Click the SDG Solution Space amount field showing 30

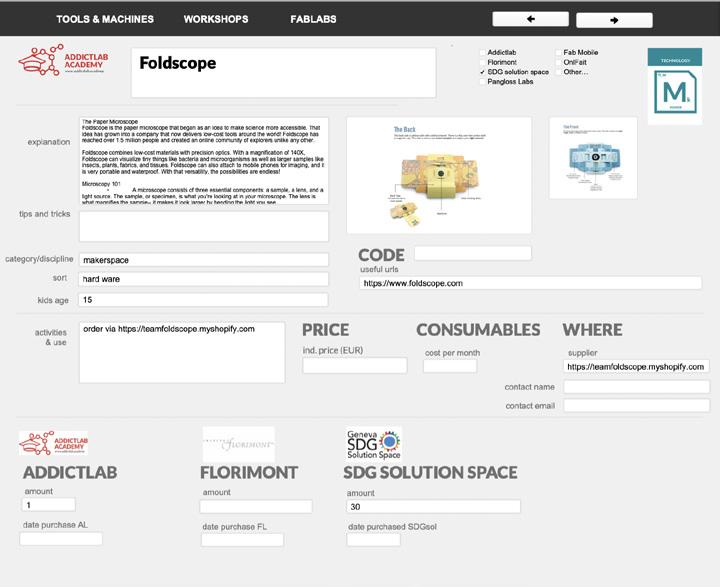(433, 507)
